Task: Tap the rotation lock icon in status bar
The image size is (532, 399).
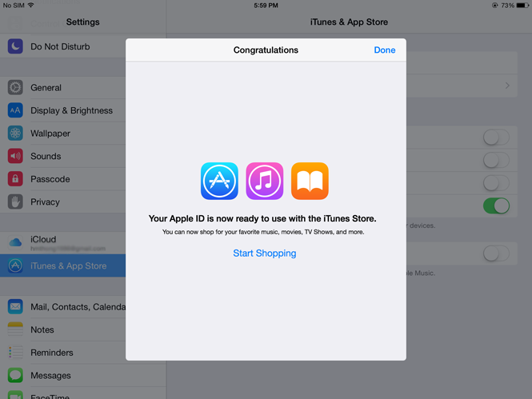Action: 495,6
